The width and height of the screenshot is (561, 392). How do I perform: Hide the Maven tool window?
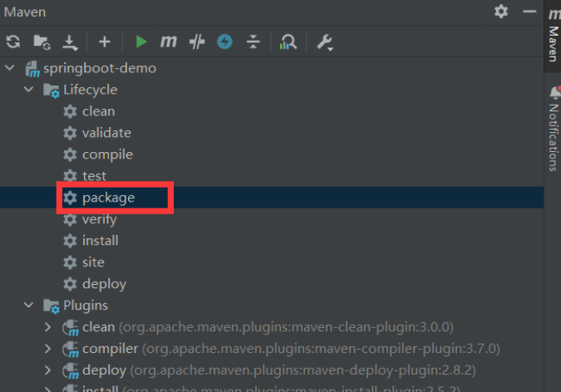(x=529, y=12)
